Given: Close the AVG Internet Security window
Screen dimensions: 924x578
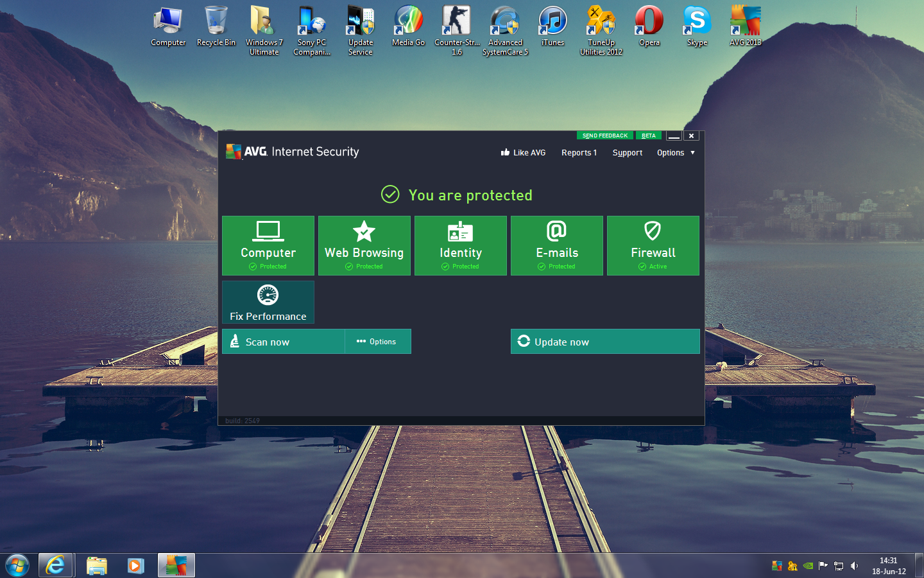Looking at the screenshot, I should pos(691,136).
